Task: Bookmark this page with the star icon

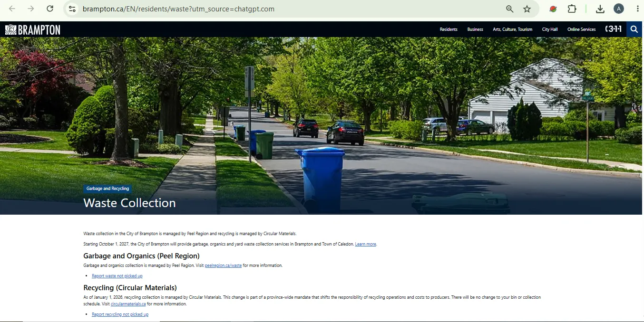Action: [x=527, y=9]
